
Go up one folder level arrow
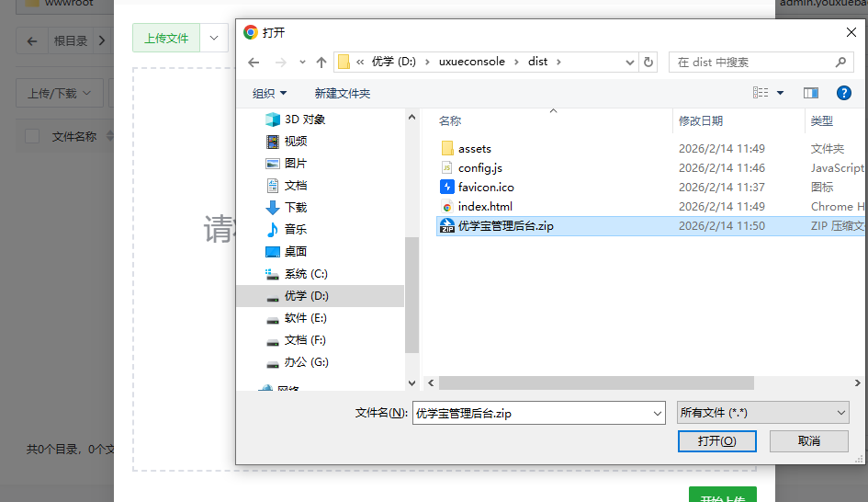click(321, 62)
